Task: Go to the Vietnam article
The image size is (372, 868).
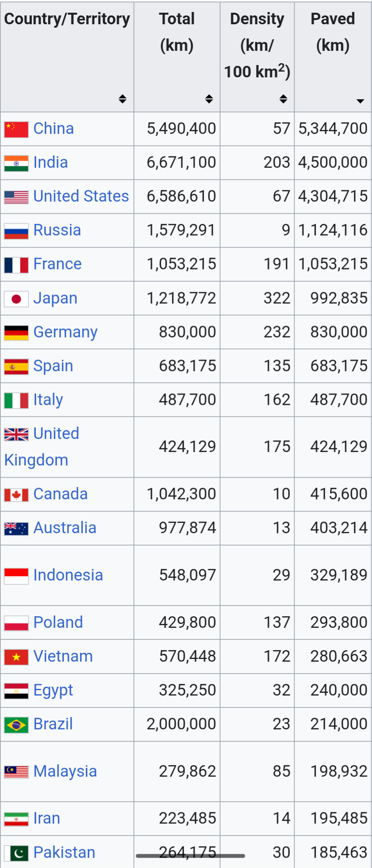Action: (x=63, y=656)
